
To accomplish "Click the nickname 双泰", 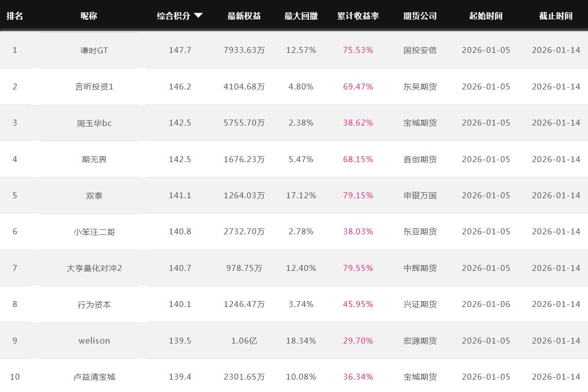I will pos(94,195).
